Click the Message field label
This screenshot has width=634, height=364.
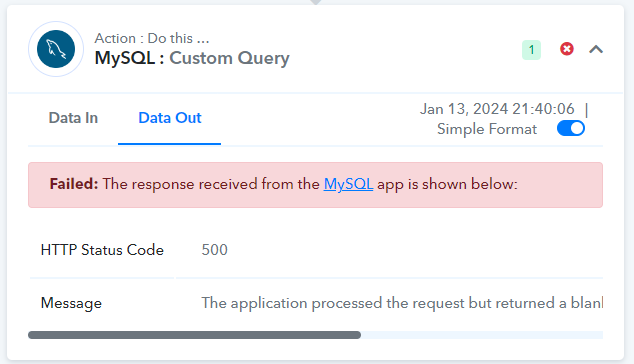point(71,303)
